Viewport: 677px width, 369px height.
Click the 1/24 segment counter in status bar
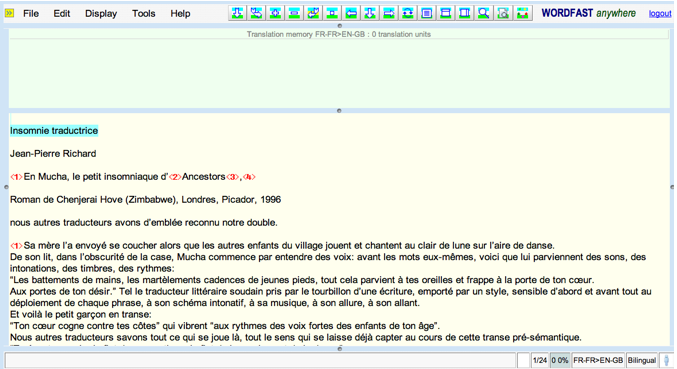(x=540, y=360)
